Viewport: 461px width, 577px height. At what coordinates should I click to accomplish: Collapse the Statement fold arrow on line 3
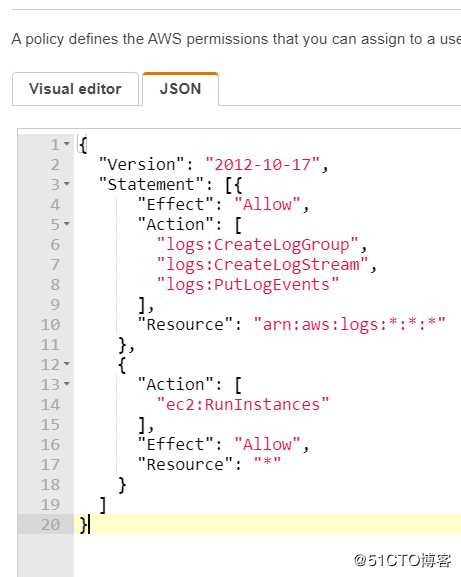(67, 183)
